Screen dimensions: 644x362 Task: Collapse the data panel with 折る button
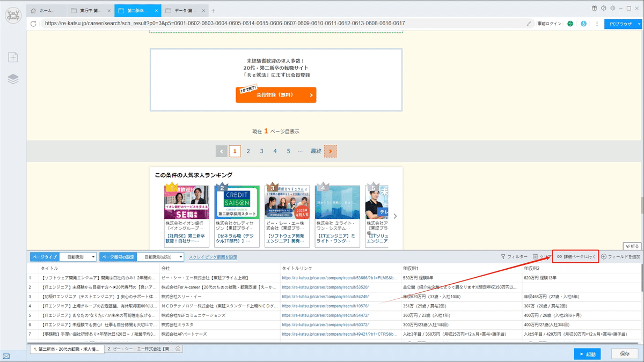tap(632, 246)
